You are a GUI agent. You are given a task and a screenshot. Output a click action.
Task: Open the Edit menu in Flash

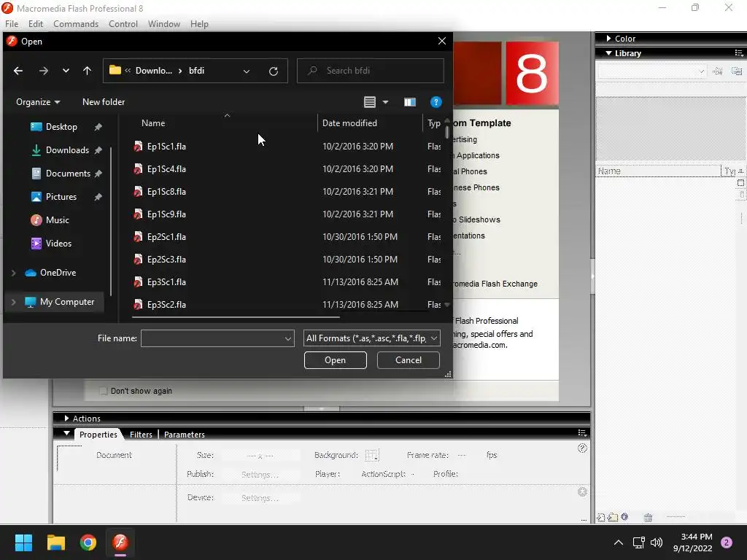36,24
